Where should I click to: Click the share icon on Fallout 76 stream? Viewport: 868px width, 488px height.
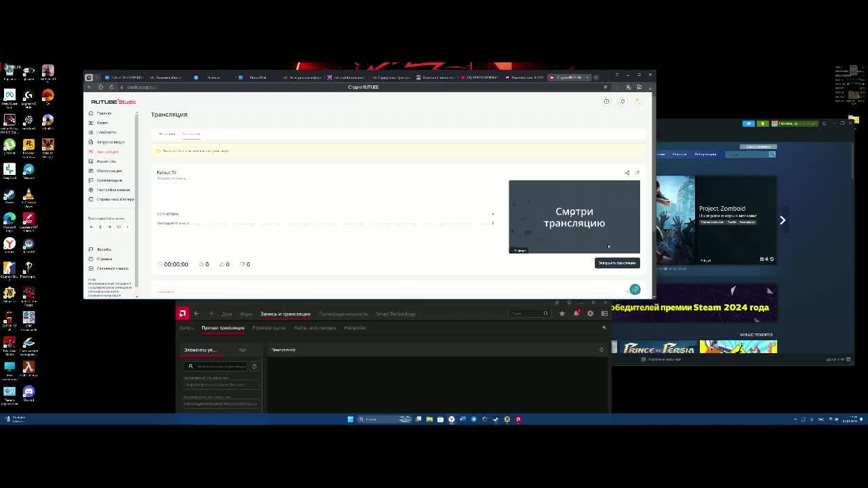point(627,173)
